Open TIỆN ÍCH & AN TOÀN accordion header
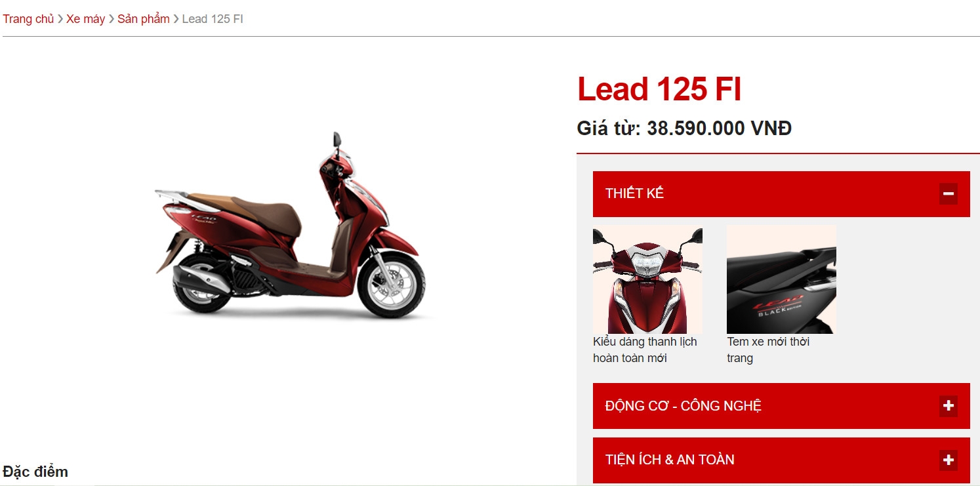This screenshot has width=980, height=486. click(781, 460)
